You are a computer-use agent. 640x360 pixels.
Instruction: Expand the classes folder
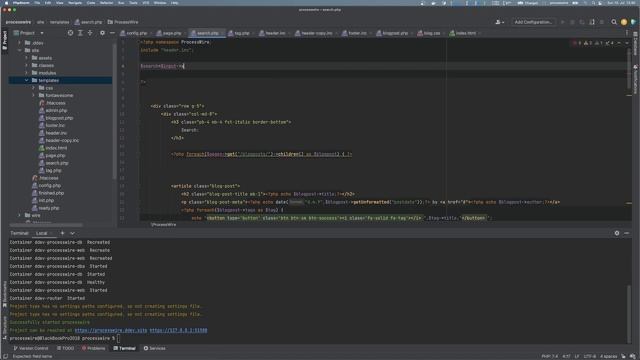[27, 65]
